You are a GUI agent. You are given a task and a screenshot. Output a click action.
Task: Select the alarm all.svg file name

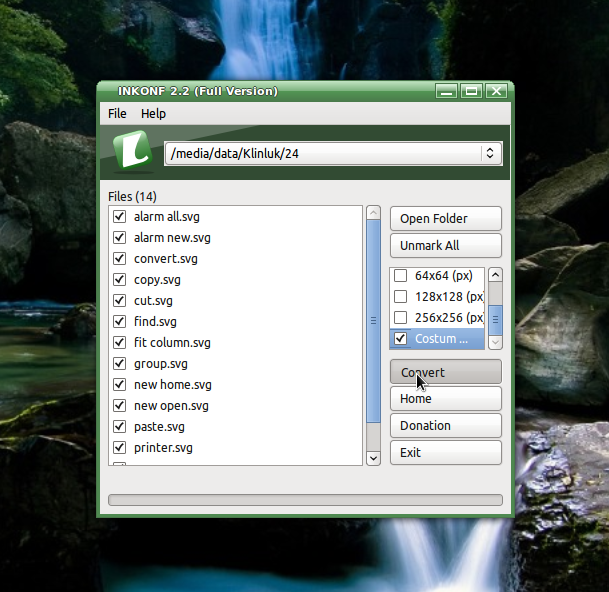coord(167,217)
